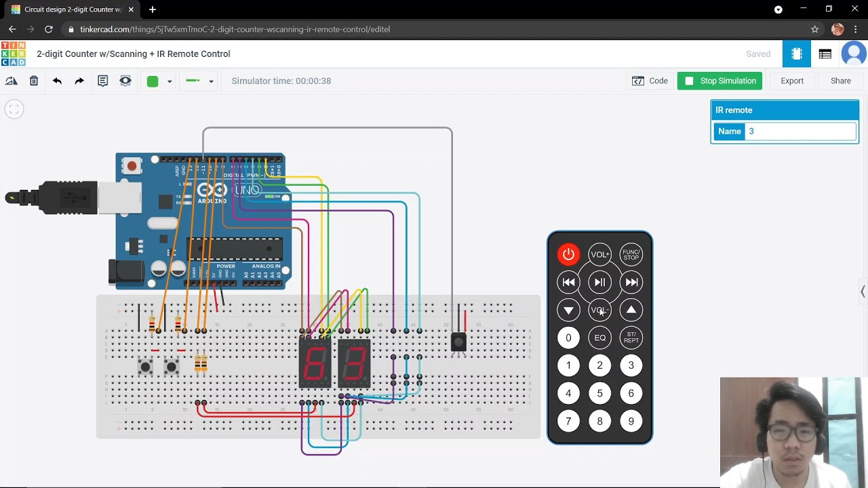This screenshot has width=868, height=488.
Task: Share the circuit design
Action: point(841,81)
